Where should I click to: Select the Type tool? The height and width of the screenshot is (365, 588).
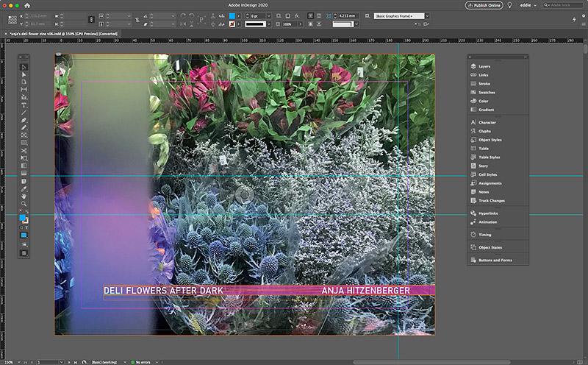24,105
